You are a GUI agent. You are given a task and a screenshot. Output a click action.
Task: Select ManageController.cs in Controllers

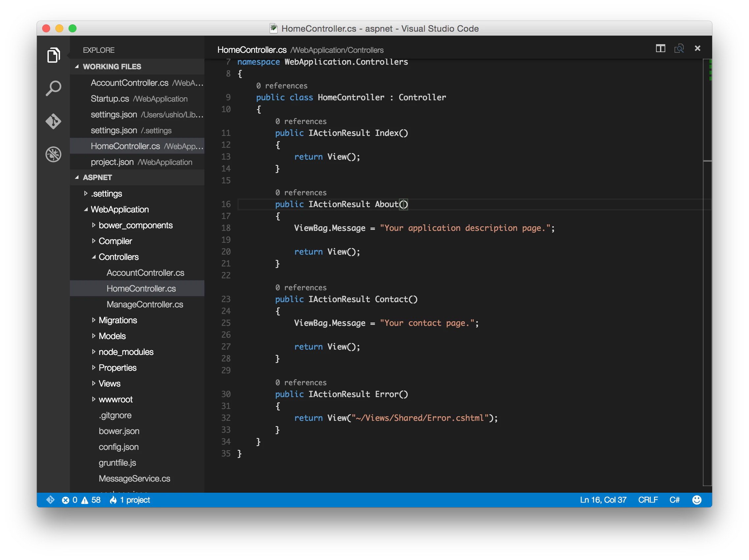tap(137, 304)
